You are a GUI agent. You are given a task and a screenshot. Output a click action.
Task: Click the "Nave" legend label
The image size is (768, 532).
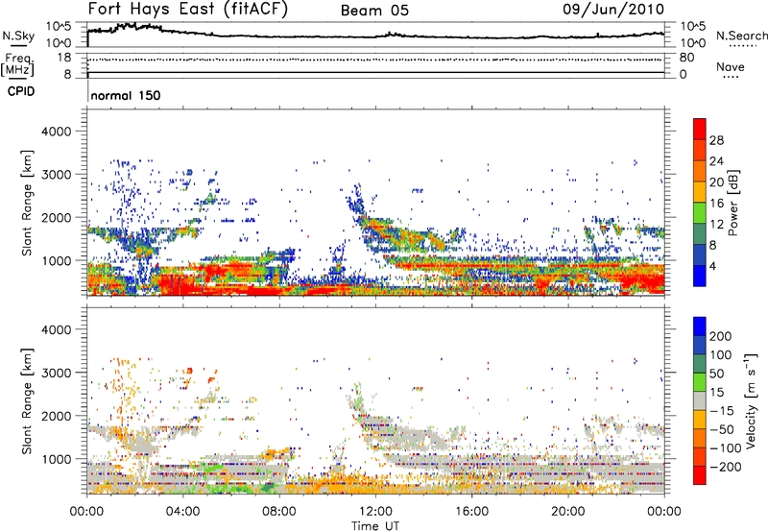tap(731, 66)
